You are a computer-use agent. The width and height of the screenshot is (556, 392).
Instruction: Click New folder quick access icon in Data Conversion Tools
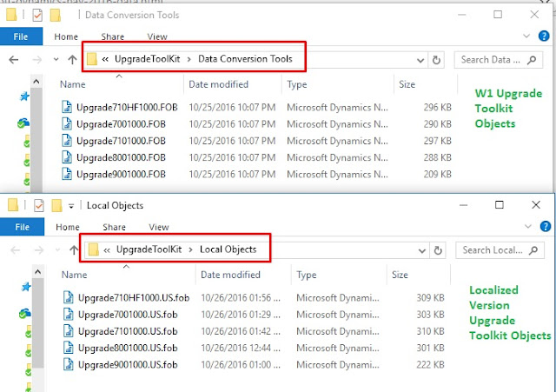click(56, 15)
